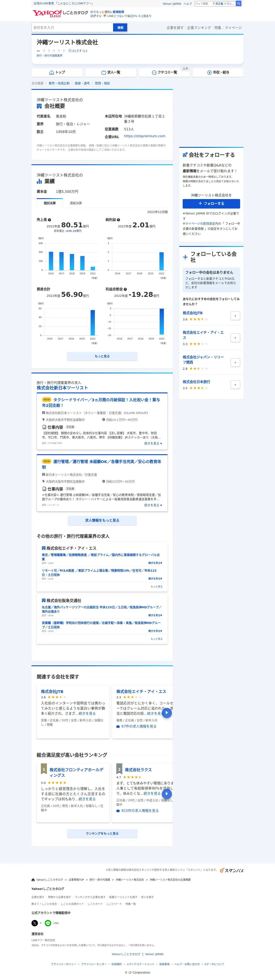
Task: Open 企業を探す in top navigation
Action: [175, 27]
